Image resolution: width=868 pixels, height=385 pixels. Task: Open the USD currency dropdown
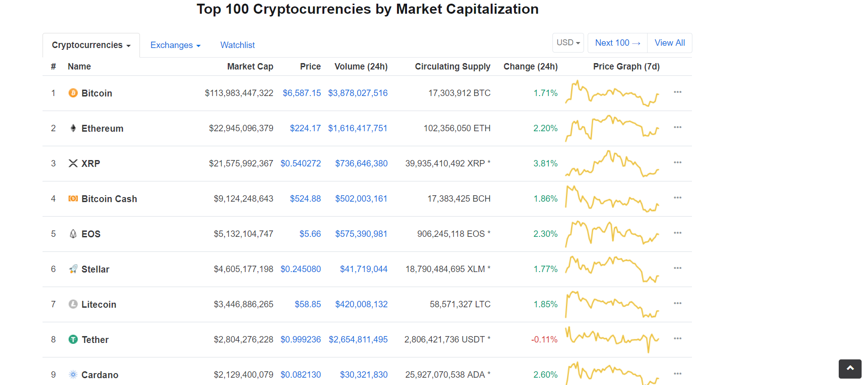(x=568, y=43)
